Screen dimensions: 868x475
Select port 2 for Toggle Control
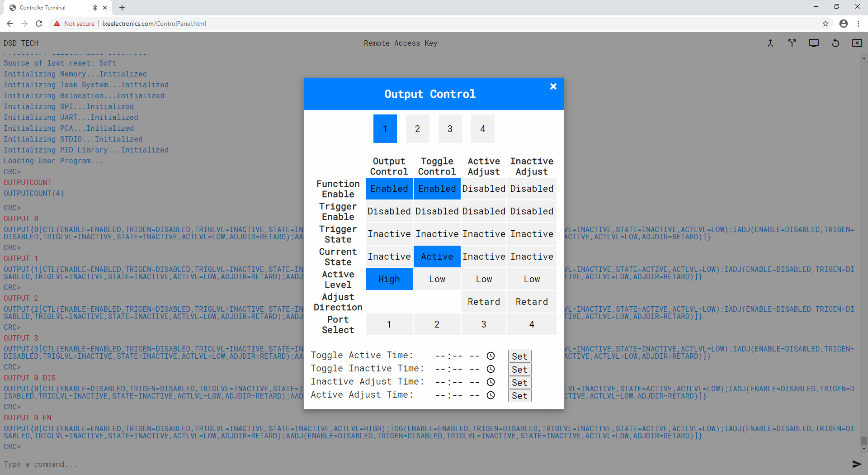(x=437, y=324)
